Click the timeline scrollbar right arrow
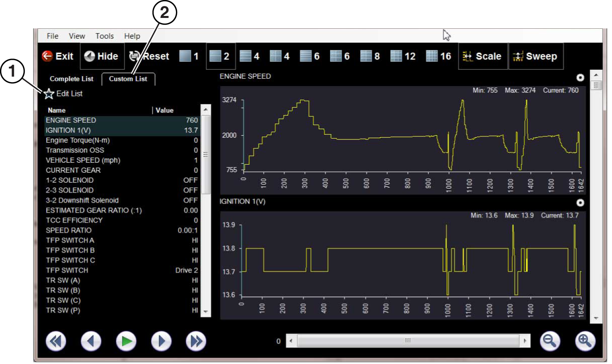The width and height of the screenshot is (612, 364). point(525,341)
